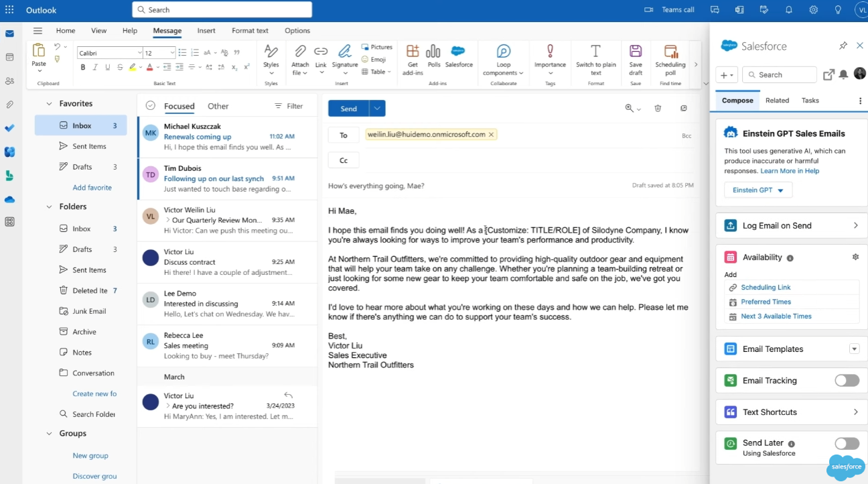Open the Tasks tab in Salesforce
Screen dimensions: 868x484
click(x=810, y=101)
